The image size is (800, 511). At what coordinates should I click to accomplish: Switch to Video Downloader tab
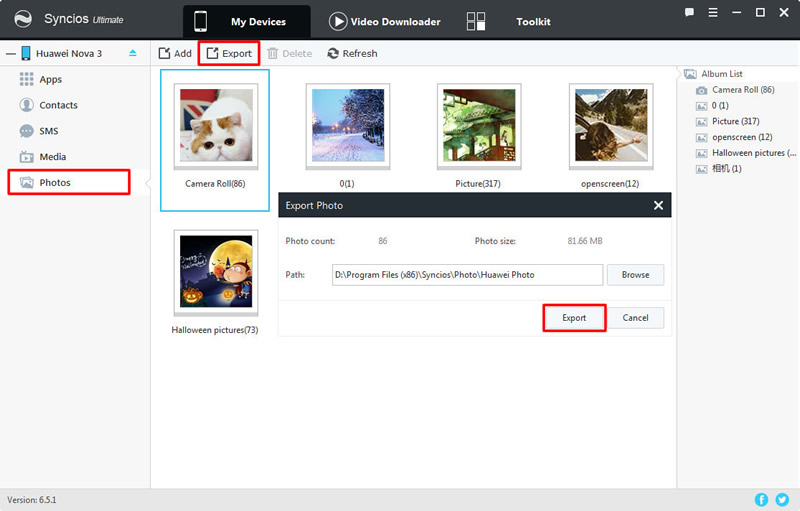(385, 21)
